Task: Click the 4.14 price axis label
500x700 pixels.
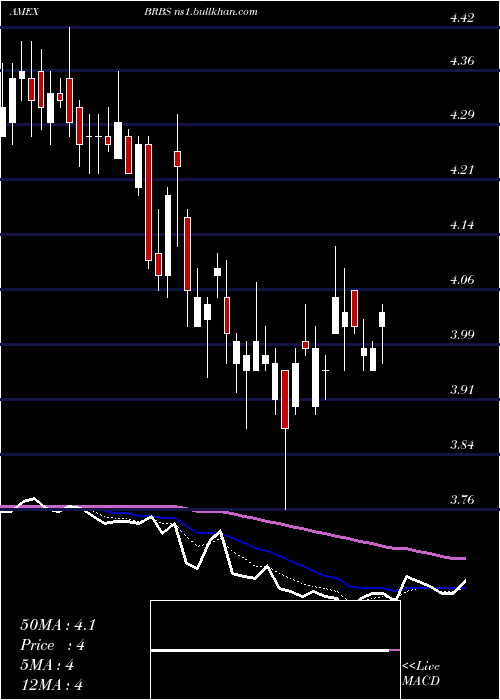Action: point(462,225)
